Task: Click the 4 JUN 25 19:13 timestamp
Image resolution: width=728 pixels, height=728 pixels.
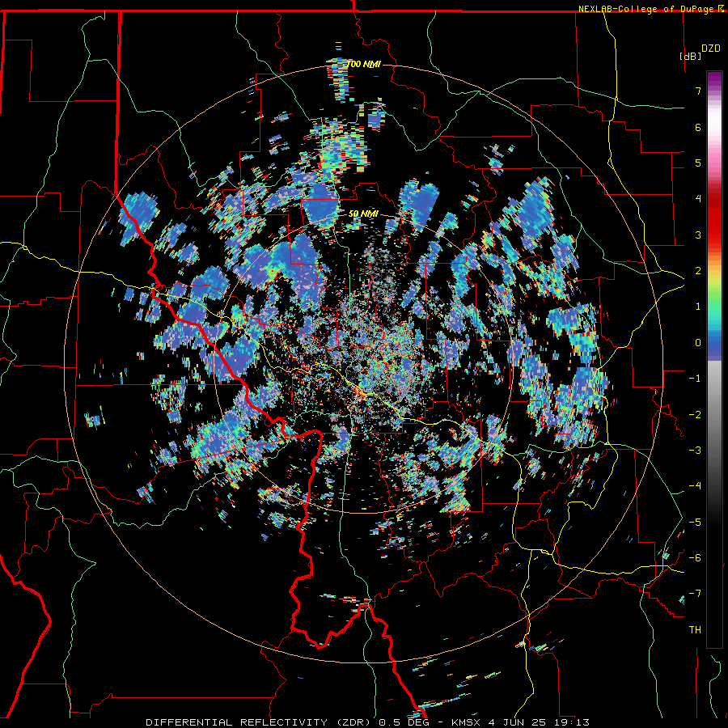Action: [x=539, y=722]
